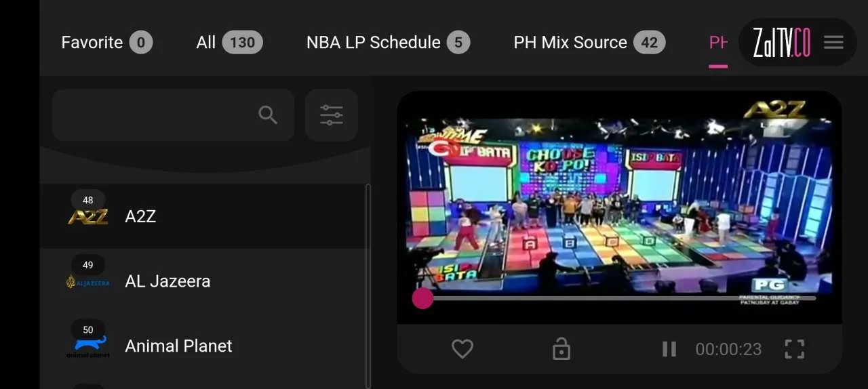Viewport: 868px width, 389px height.
Task: Pause the video playback
Action: 669,349
